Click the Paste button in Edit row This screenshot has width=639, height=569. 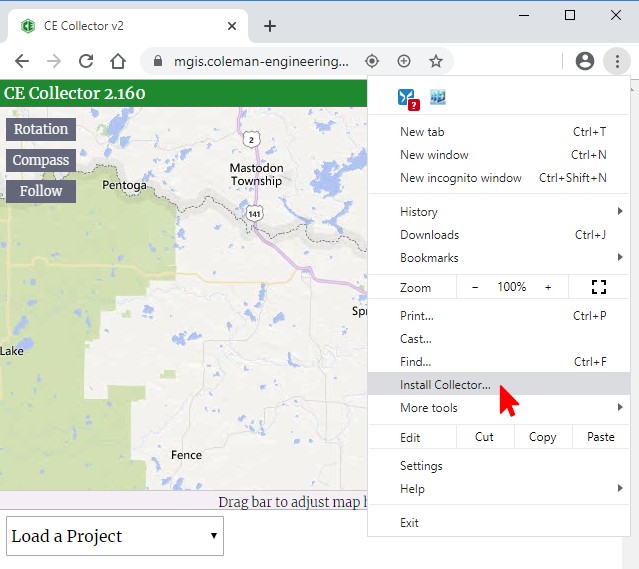[x=600, y=437]
